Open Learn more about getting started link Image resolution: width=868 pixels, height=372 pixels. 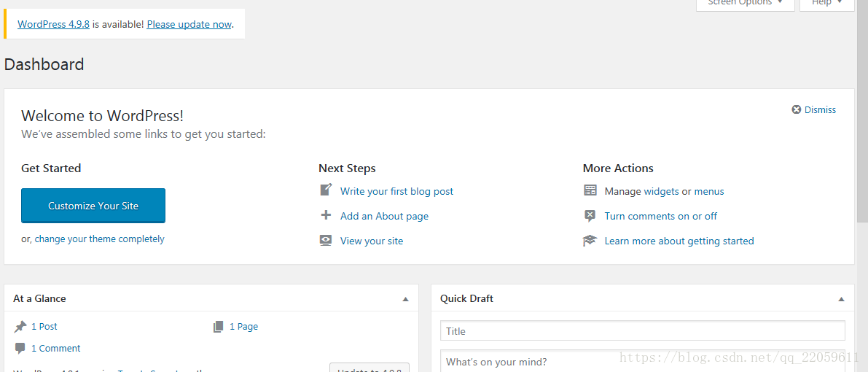click(x=679, y=241)
